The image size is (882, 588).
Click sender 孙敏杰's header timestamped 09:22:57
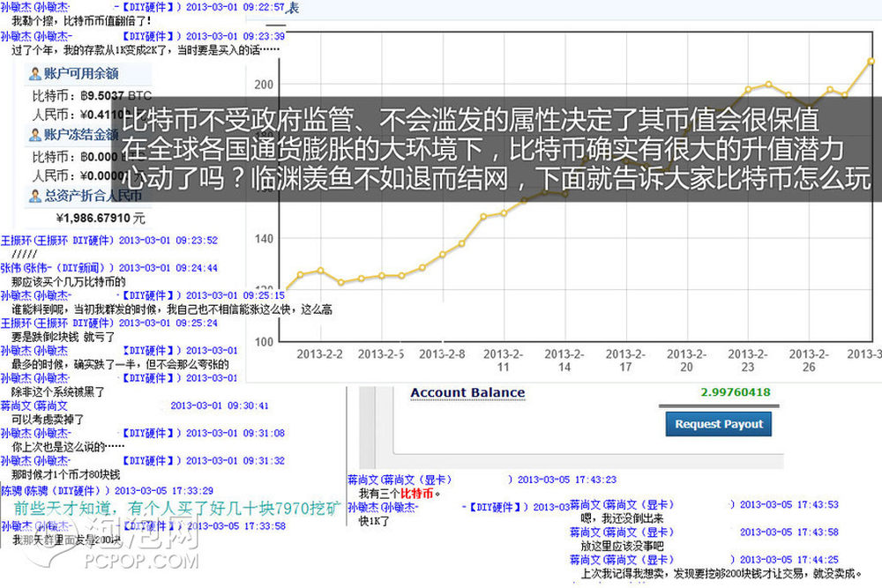click(x=142, y=7)
